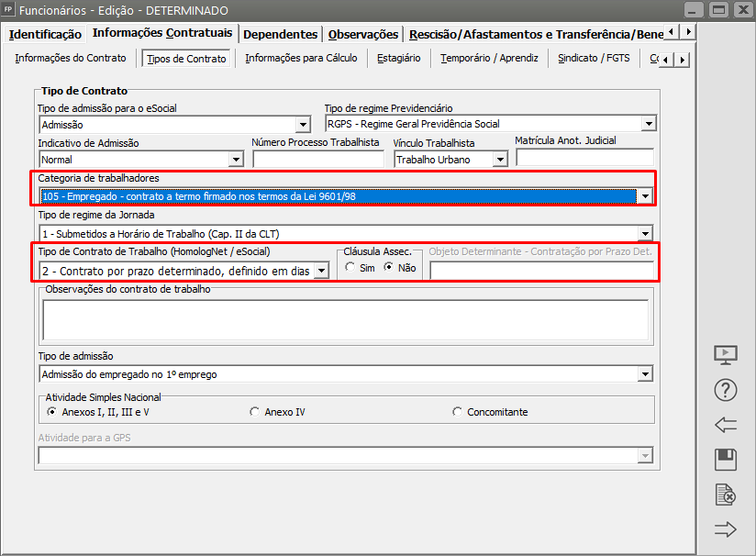Viewport: 756px width, 556px height.
Task: Go to previous record with left arrow
Action: coord(725,425)
